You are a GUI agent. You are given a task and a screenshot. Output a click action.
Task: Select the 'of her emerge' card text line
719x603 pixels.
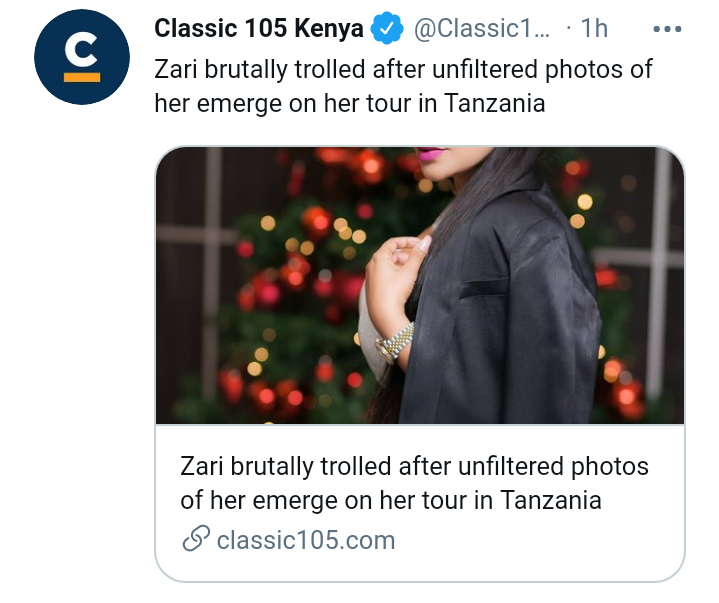391,500
